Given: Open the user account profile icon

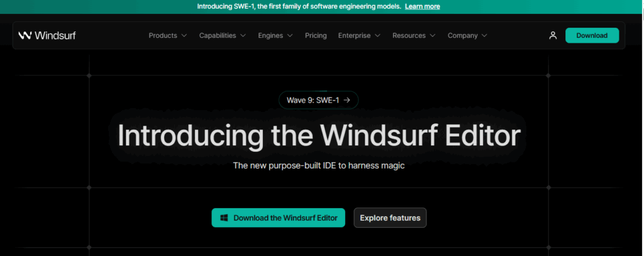Looking at the screenshot, I should tap(553, 36).
